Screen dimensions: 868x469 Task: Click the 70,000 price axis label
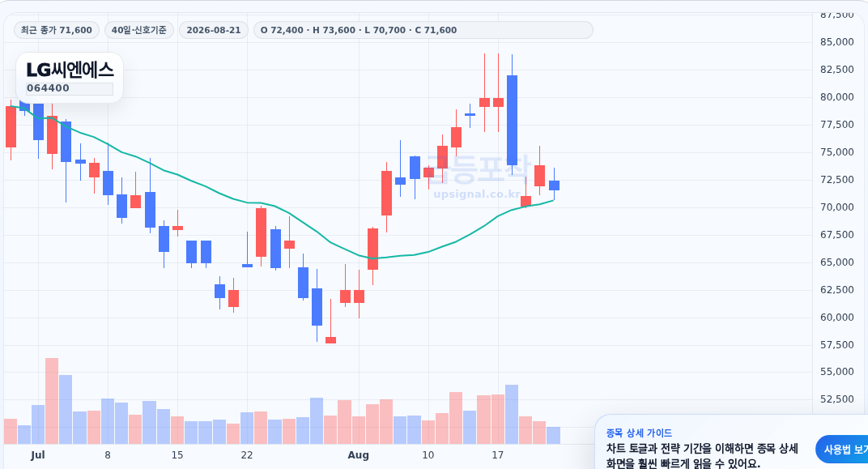(837, 207)
